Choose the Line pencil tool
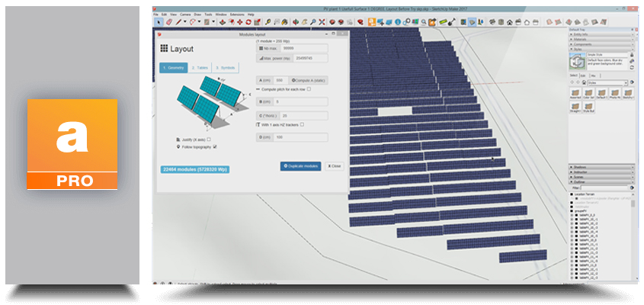 (178, 22)
